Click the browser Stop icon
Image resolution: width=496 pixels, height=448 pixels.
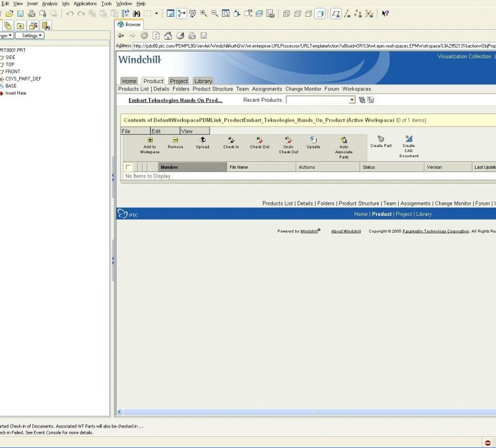coord(144,35)
